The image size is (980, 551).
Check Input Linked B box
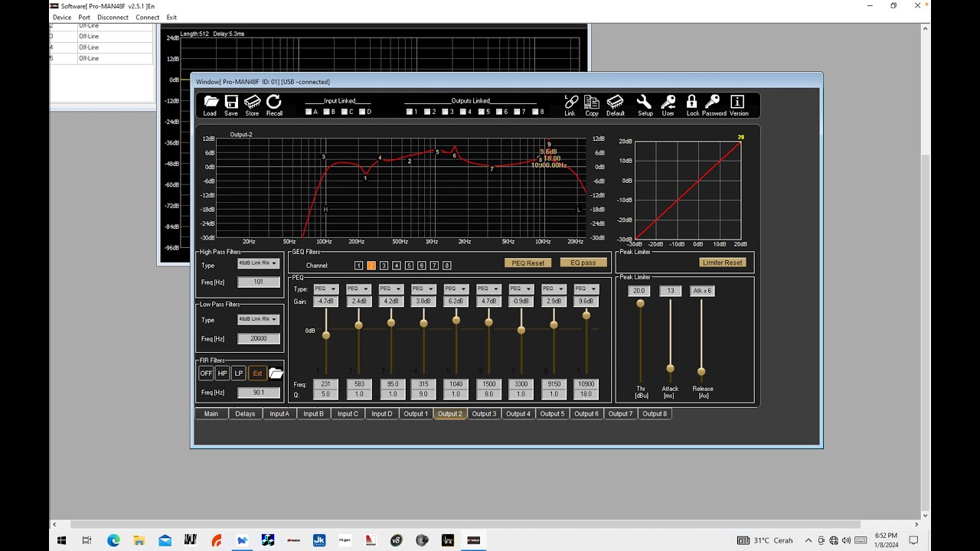point(326,112)
